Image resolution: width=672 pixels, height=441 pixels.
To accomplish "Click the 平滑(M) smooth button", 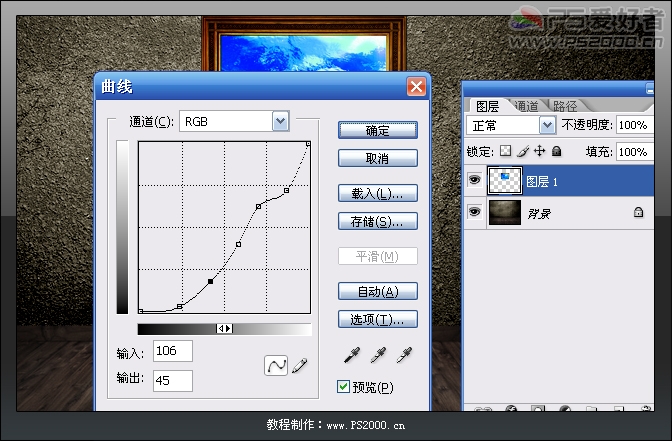I will click(378, 256).
